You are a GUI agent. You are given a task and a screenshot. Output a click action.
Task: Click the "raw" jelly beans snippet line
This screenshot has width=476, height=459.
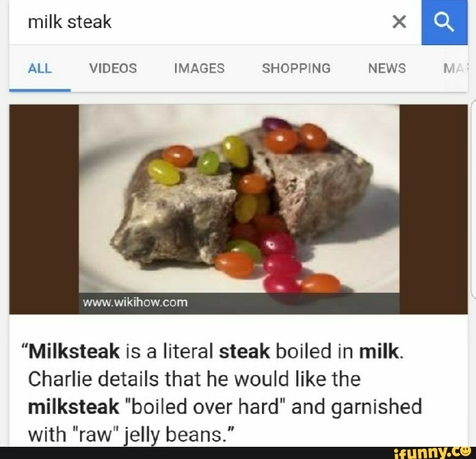(x=131, y=435)
